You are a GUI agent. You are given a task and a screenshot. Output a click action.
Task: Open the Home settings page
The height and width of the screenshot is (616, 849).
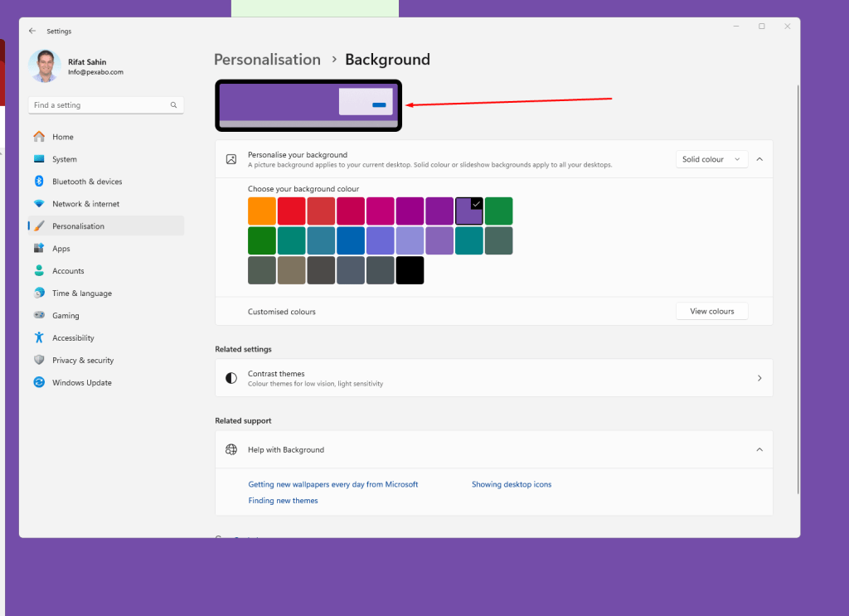point(106,137)
